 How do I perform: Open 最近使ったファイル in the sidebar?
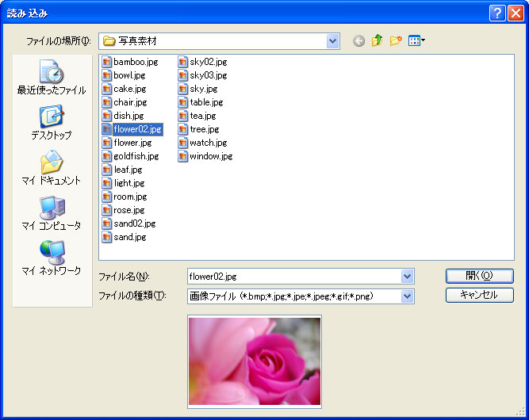[52, 78]
